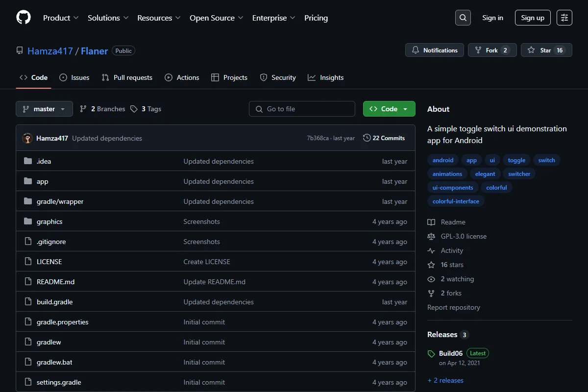Click the Activity pulse icon
The width and height of the screenshot is (588, 392).
click(x=431, y=250)
